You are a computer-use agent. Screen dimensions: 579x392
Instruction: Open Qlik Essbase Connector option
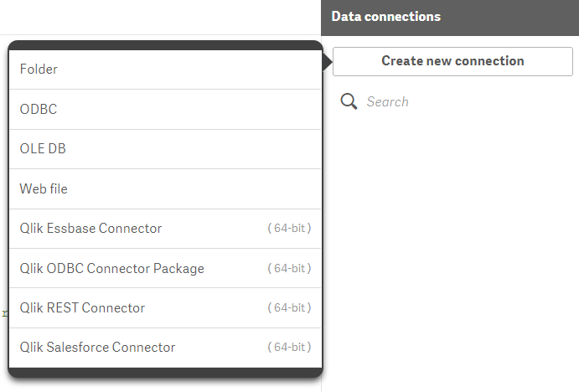[91, 229]
